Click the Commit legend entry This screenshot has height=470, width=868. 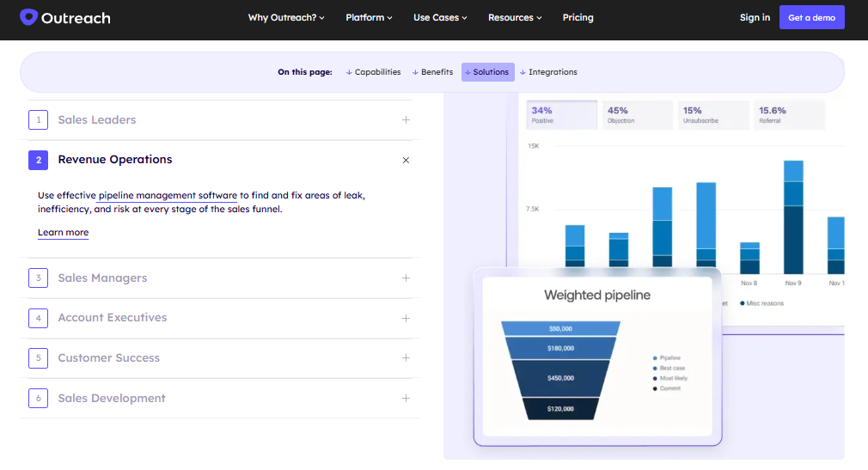click(667, 388)
